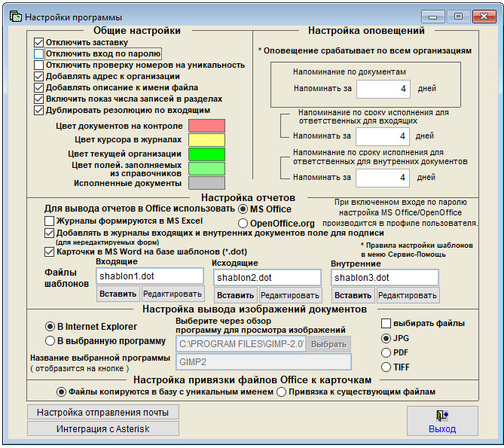Click the exit door icon on Выход button
The image size is (504, 448).
pos(442,415)
